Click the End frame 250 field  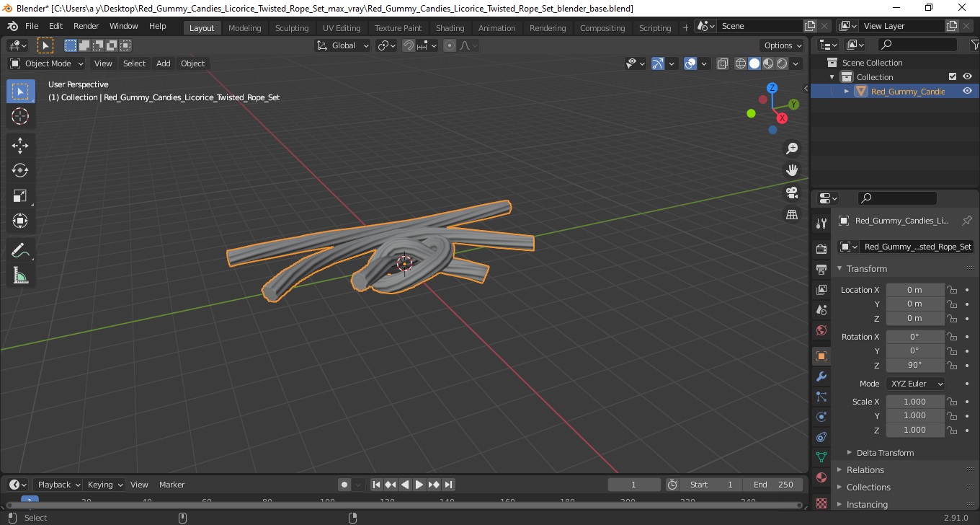click(x=774, y=485)
